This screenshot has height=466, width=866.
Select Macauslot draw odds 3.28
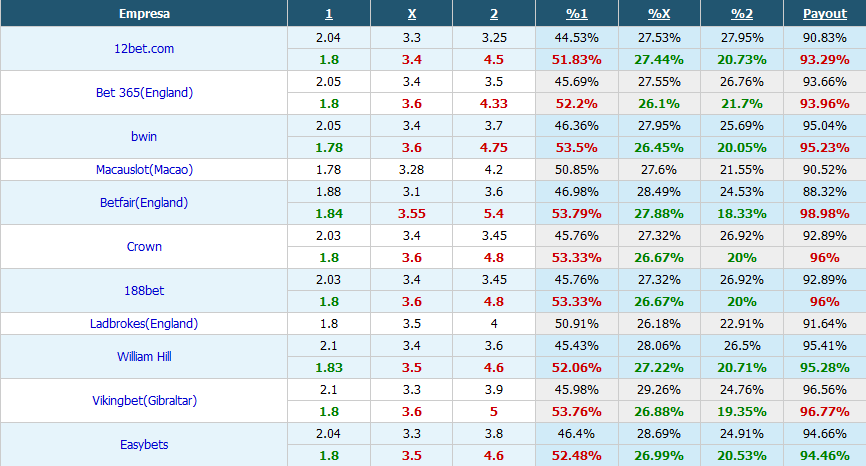(411, 170)
